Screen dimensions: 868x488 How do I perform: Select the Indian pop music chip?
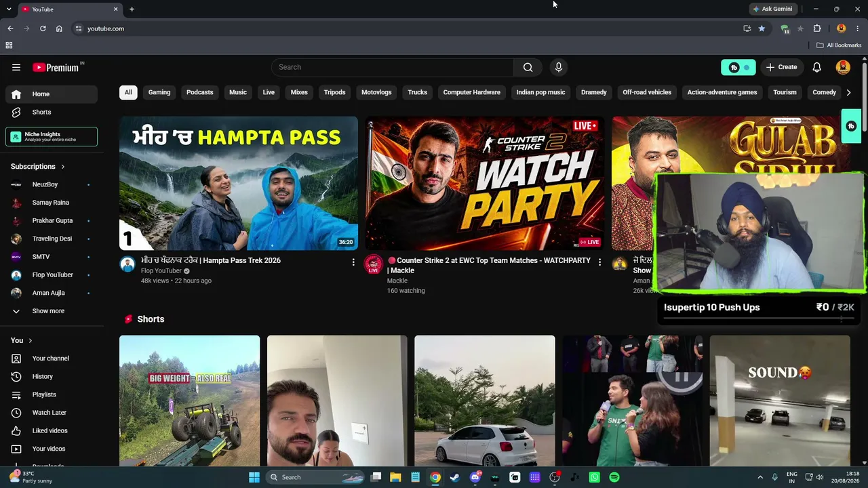pyautogui.click(x=540, y=92)
